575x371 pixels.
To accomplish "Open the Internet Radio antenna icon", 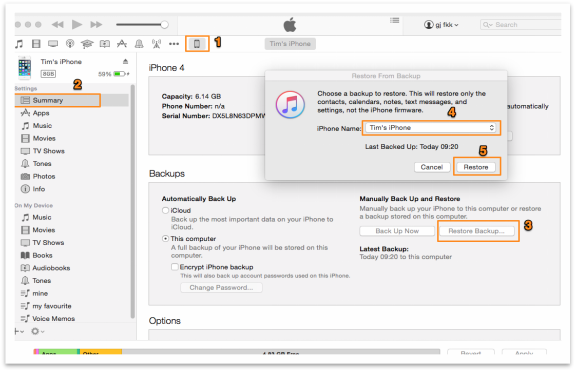I will [x=156, y=44].
